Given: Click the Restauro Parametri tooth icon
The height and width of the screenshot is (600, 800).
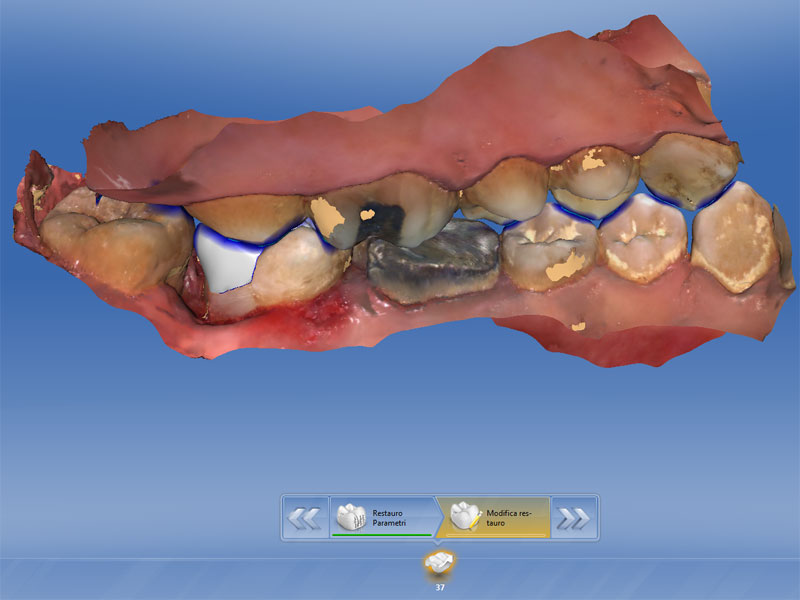Looking at the screenshot, I should [x=352, y=516].
